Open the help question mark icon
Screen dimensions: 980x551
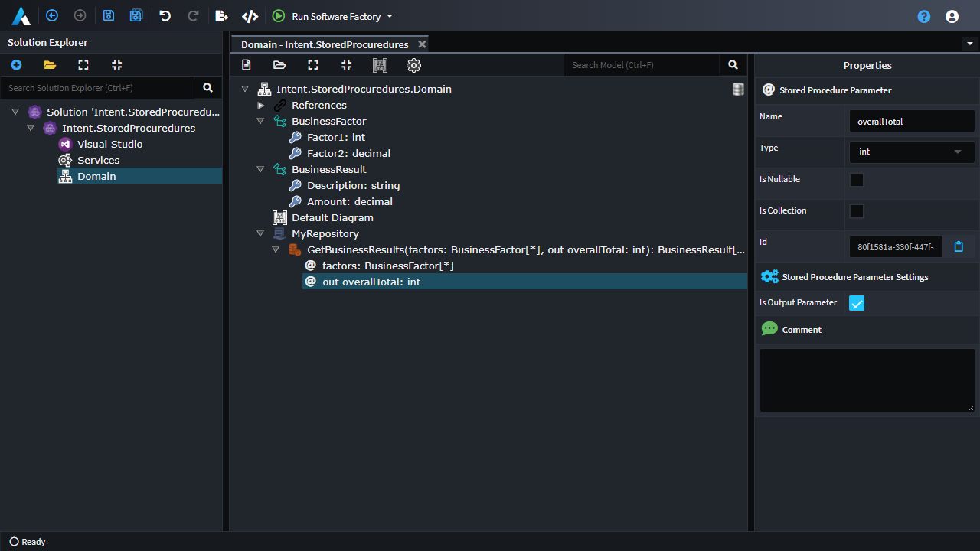pos(924,16)
